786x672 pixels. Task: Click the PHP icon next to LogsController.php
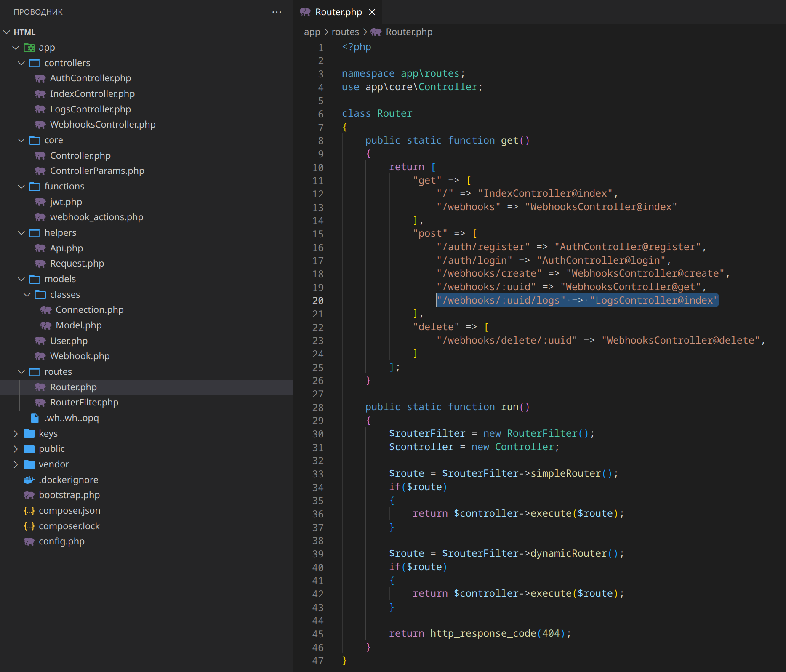coord(40,109)
